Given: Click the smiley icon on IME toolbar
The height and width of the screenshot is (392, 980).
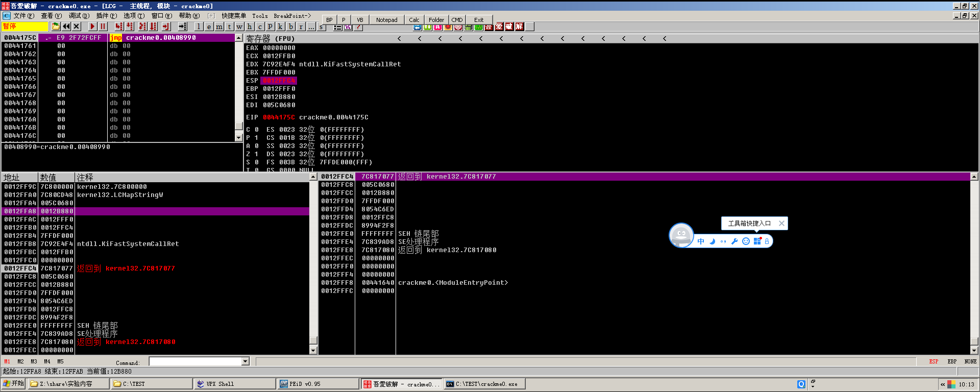Looking at the screenshot, I should 746,241.
